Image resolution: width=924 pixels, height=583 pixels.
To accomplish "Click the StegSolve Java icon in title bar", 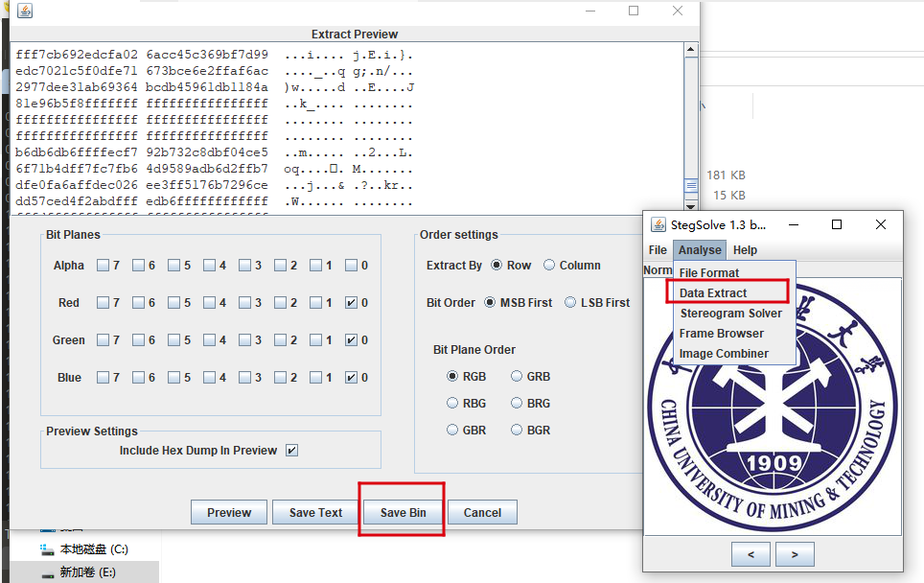I will pos(658,224).
